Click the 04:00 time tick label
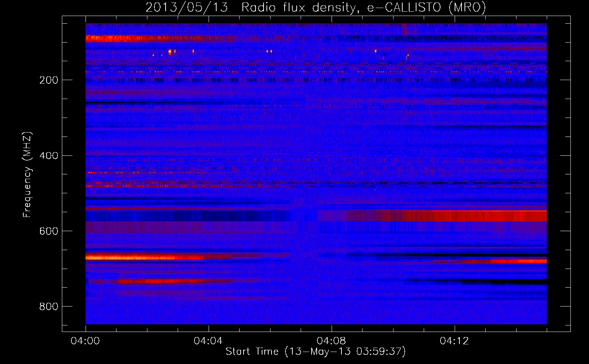Image resolution: width=589 pixels, height=364 pixels. (86, 341)
